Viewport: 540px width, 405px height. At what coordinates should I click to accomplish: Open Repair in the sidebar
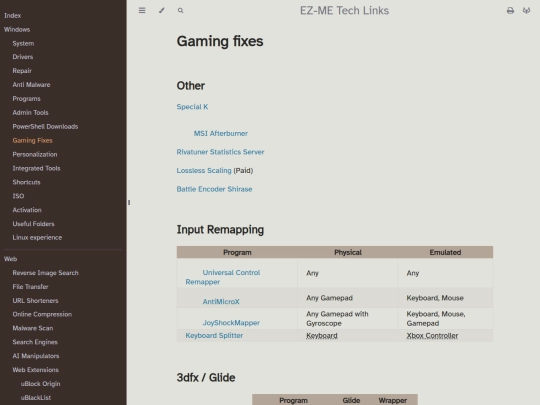click(22, 71)
